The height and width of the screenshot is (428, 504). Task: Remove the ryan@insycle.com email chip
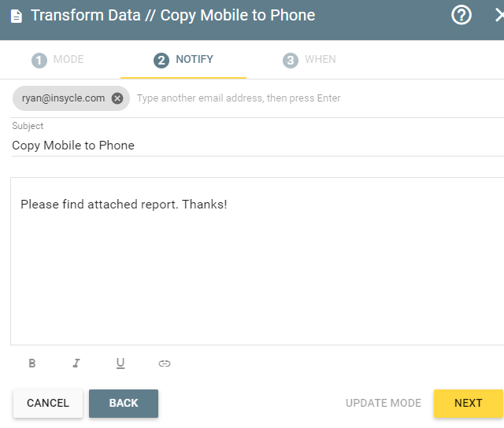coord(117,98)
